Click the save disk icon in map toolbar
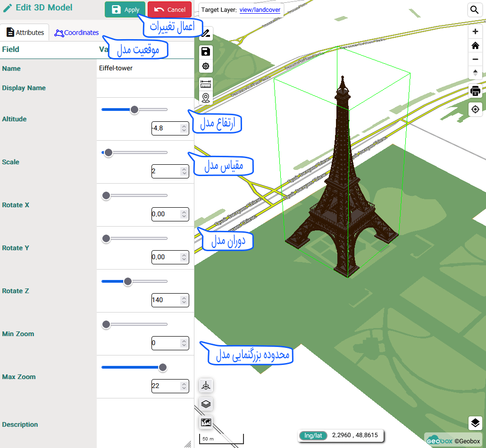486x448 pixels. point(206,52)
